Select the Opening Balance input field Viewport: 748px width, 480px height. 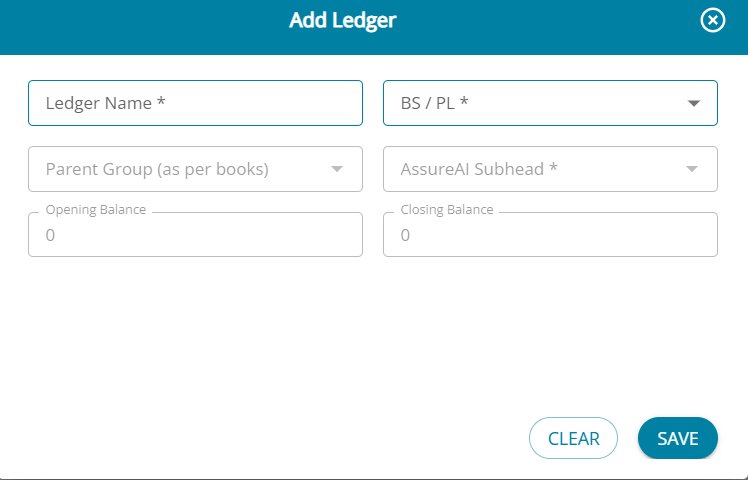(x=195, y=236)
